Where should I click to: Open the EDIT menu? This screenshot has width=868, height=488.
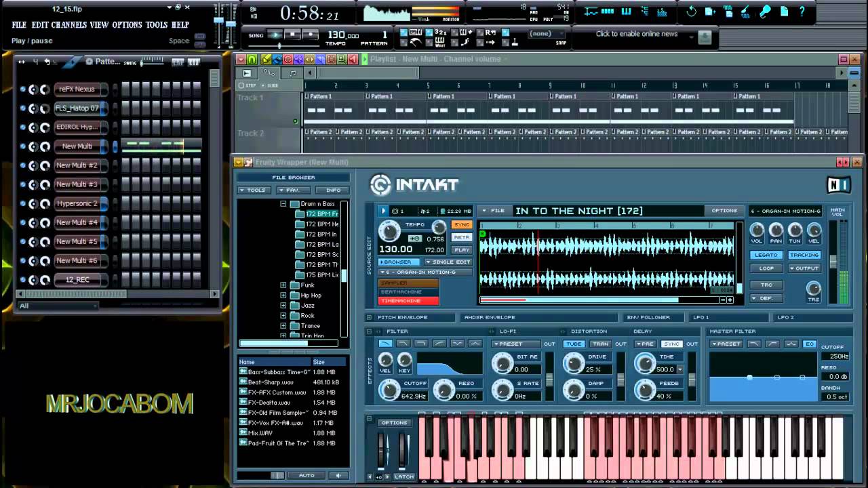click(39, 25)
